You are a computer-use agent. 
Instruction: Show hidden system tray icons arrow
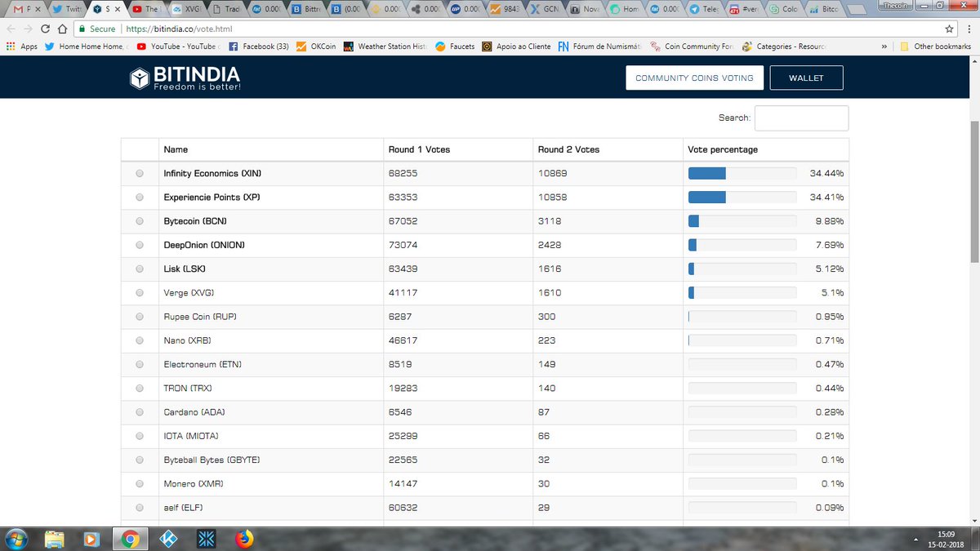pyautogui.click(x=915, y=540)
